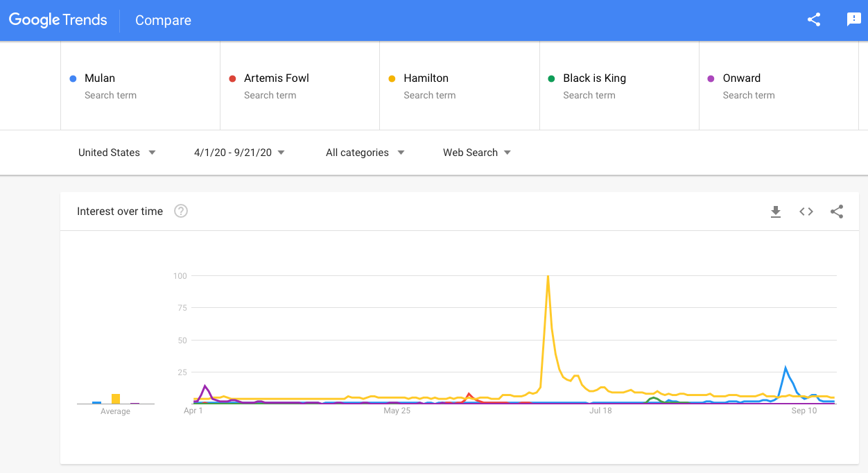Edit the Black is King search term
This screenshot has width=868, height=473.
(619, 86)
